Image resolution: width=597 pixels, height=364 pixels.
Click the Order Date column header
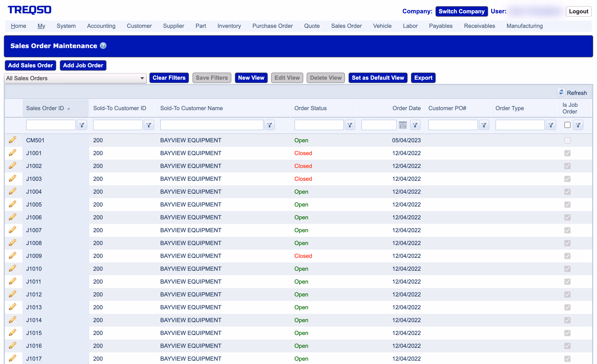tap(406, 108)
